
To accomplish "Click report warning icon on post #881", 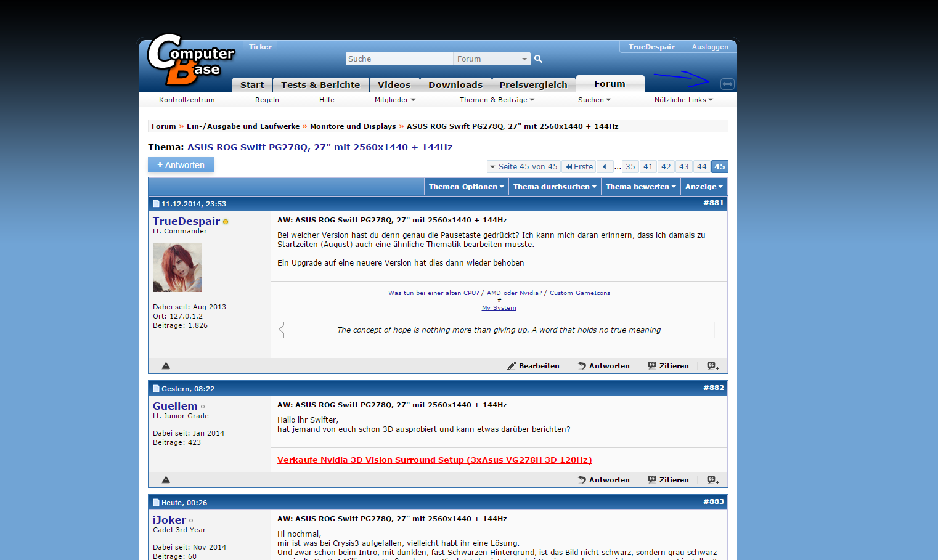I will pos(166,366).
